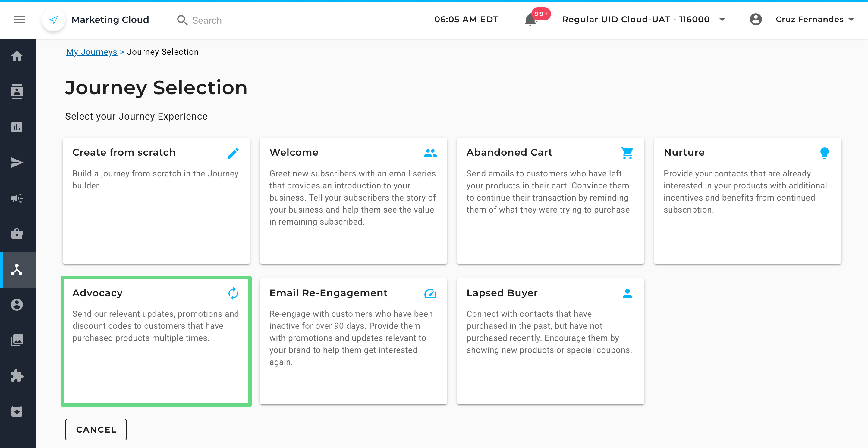Open the archive box sidebar icon
The height and width of the screenshot is (448, 868).
pyautogui.click(x=17, y=411)
